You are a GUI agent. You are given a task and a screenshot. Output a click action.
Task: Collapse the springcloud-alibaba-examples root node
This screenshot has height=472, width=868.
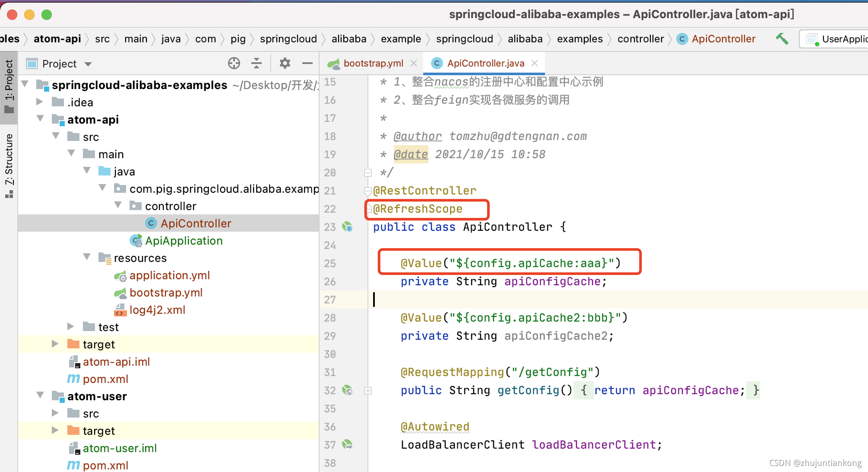tap(25, 84)
